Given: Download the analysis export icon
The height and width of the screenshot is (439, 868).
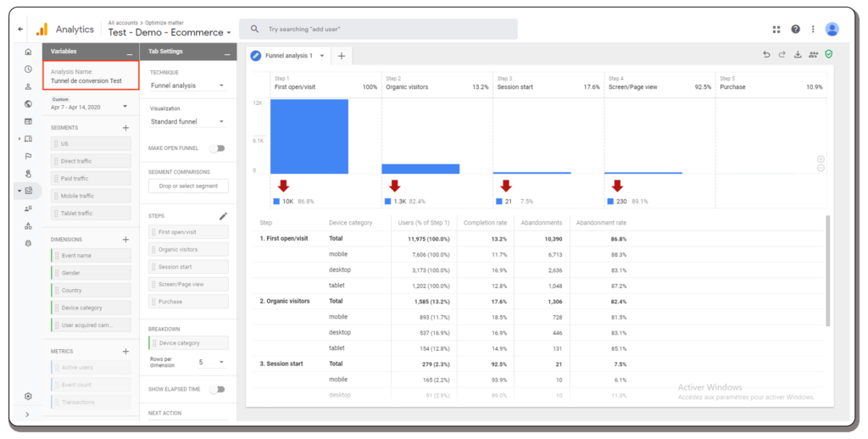Looking at the screenshot, I should tap(798, 54).
